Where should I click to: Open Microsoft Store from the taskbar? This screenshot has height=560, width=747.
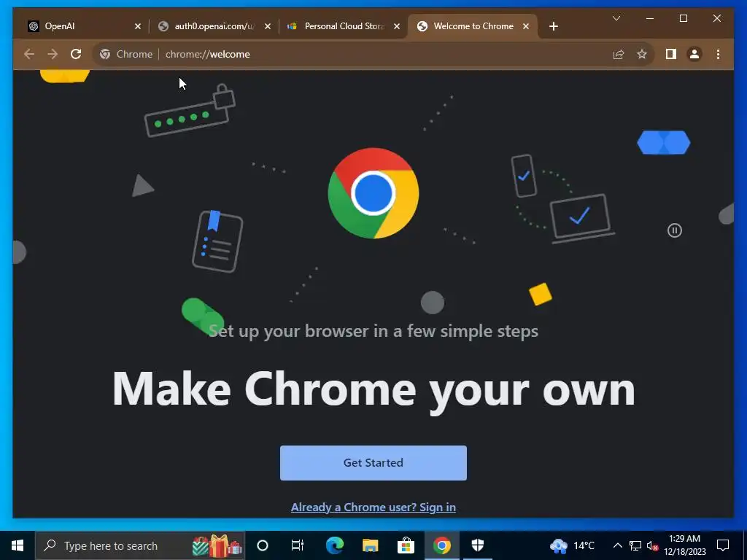point(406,545)
